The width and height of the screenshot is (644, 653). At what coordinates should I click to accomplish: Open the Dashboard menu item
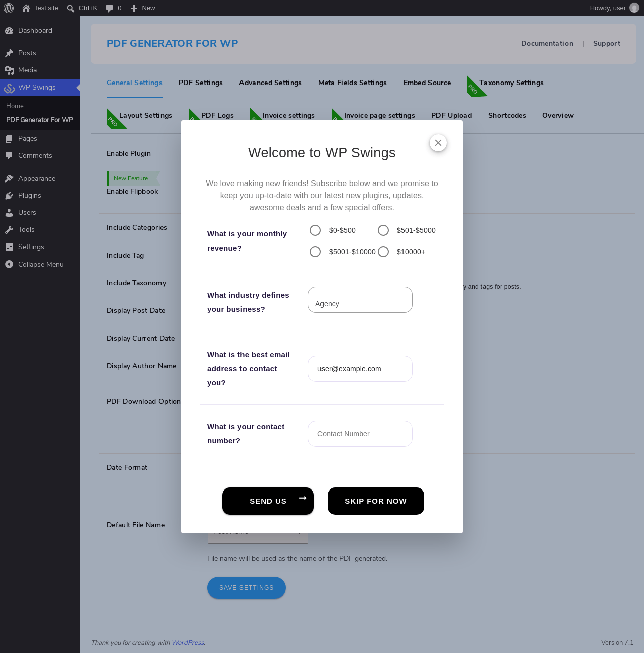pos(40,31)
